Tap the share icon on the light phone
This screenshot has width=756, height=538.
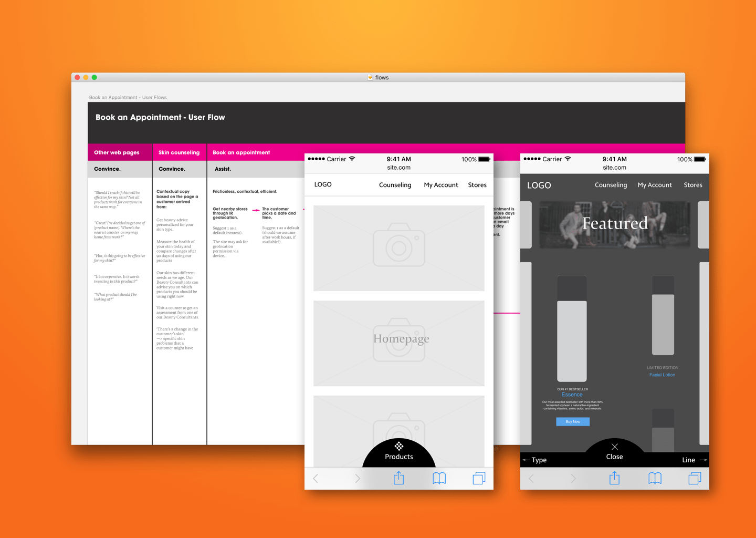click(x=399, y=478)
